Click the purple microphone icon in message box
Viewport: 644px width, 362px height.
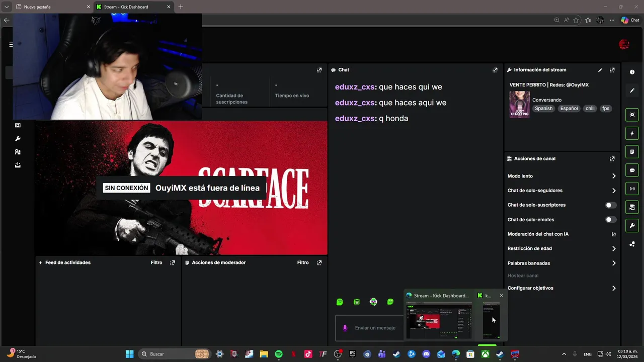point(345,328)
